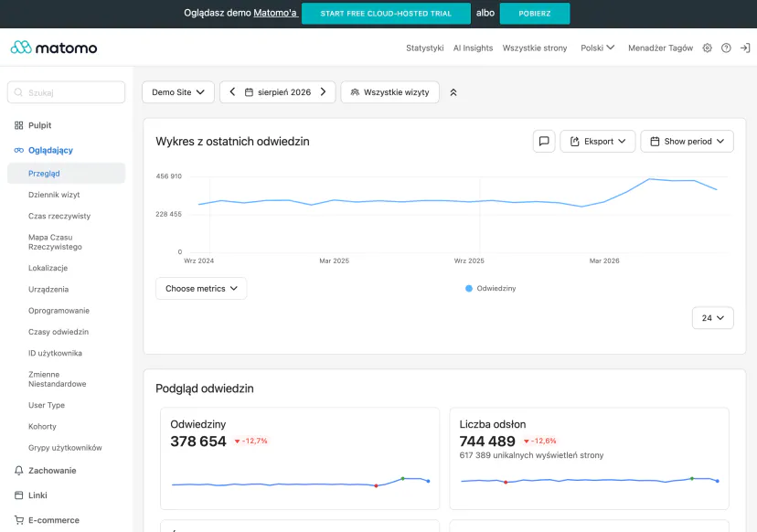Click 617 389 unikalnych wyświetleń strony text
Viewport: 757px width, 532px height.
tap(531, 455)
